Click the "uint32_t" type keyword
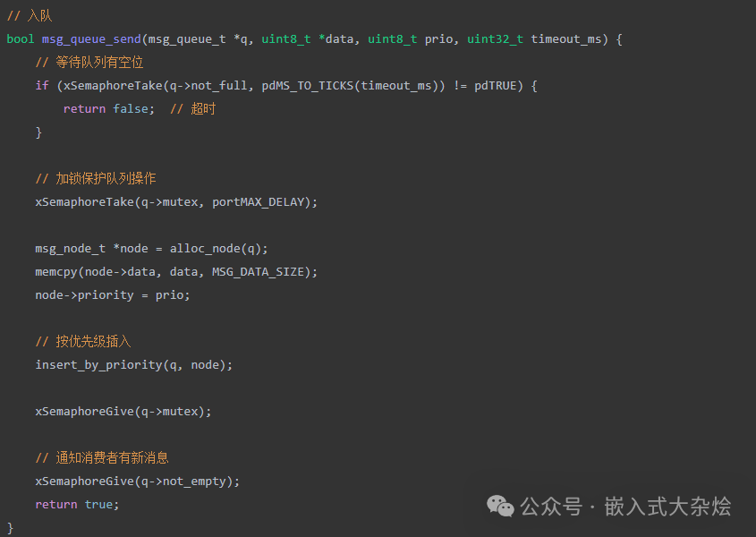Viewport: 756px width, 537px height. click(x=495, y=39)
